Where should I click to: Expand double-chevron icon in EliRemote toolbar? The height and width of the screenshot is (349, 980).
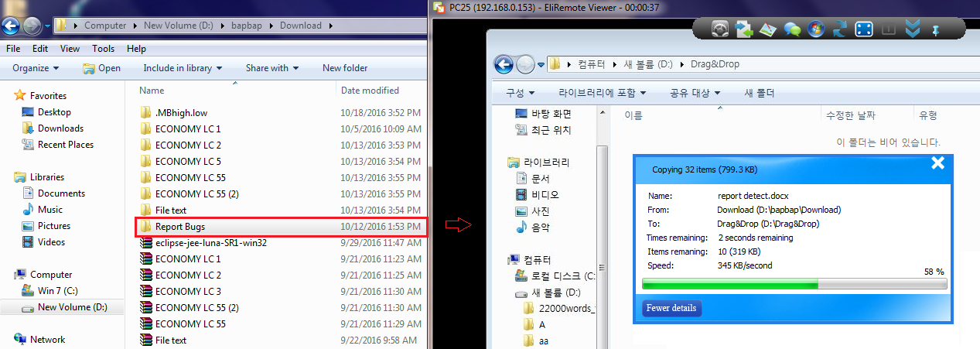tap(912, 29)
